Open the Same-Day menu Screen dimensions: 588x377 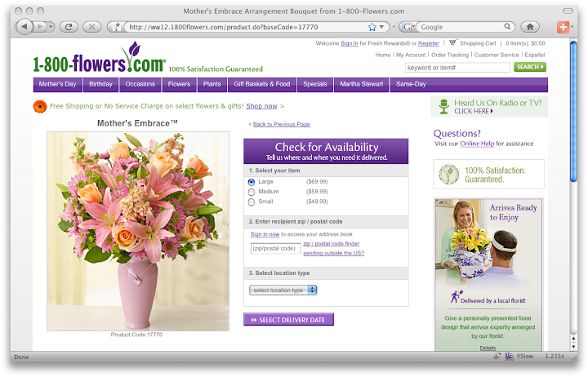tap(411, 84)
